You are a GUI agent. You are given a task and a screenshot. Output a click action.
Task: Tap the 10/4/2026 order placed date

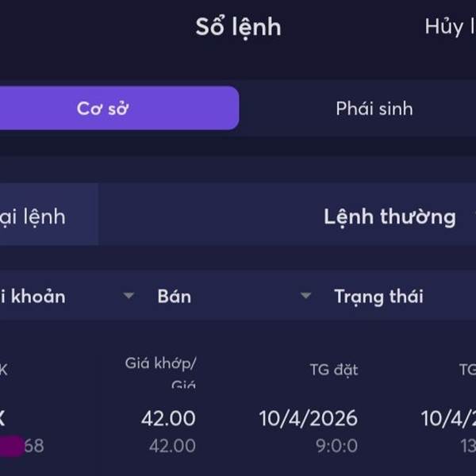pyautogui.click(x=309, y=418)
